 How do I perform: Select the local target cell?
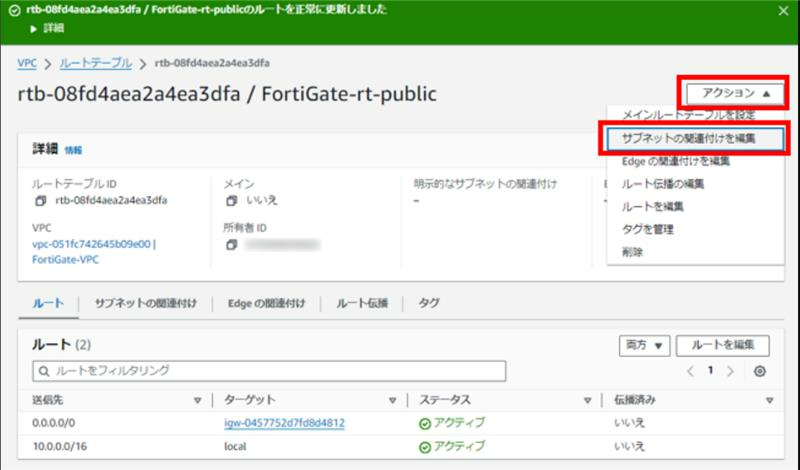click(x=235, y=447)
